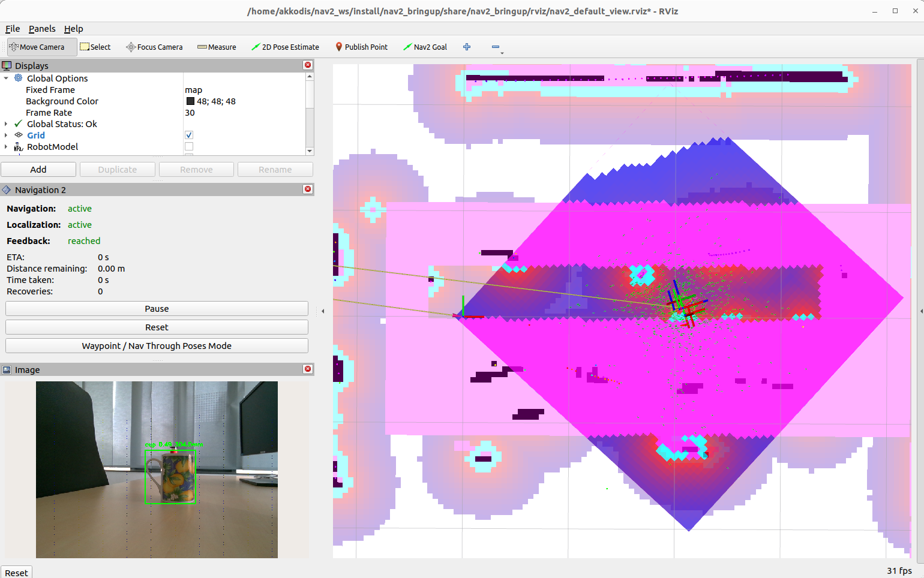
Task: Click Displays scrollbar down arrow
Action: tap(310, 151)
